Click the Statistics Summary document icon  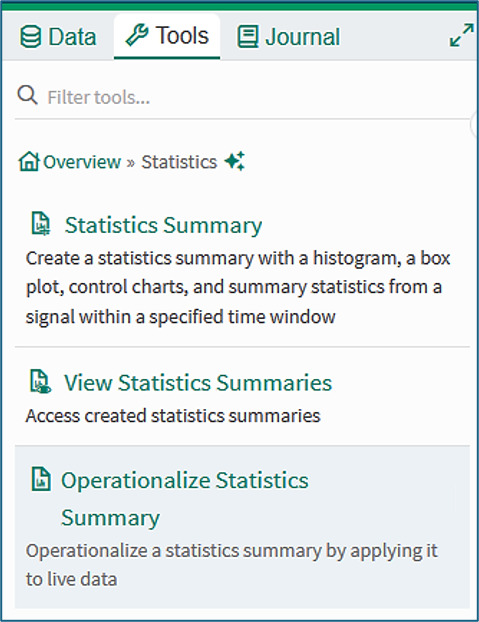pyautogui.click(x=41, y=224)
